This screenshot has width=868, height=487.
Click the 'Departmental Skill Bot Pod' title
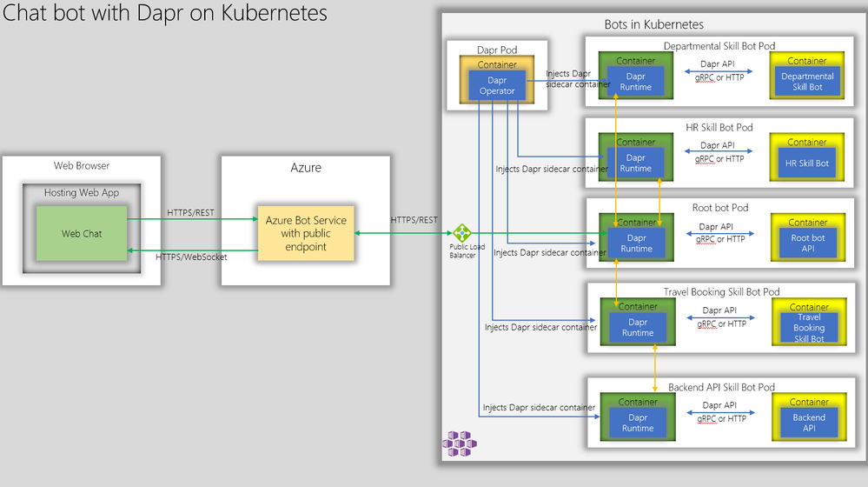tap(719, 46)
